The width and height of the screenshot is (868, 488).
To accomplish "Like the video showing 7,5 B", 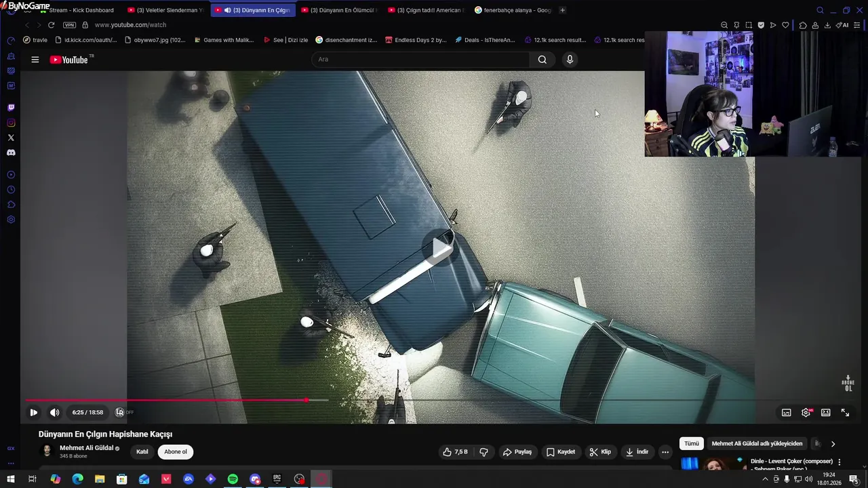I will tap(456, 452).
